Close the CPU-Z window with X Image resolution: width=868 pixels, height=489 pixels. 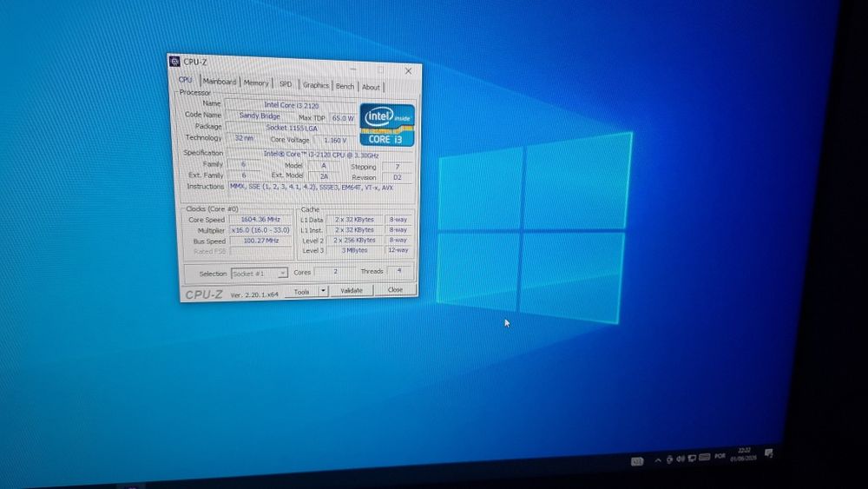tap(408, 71)
